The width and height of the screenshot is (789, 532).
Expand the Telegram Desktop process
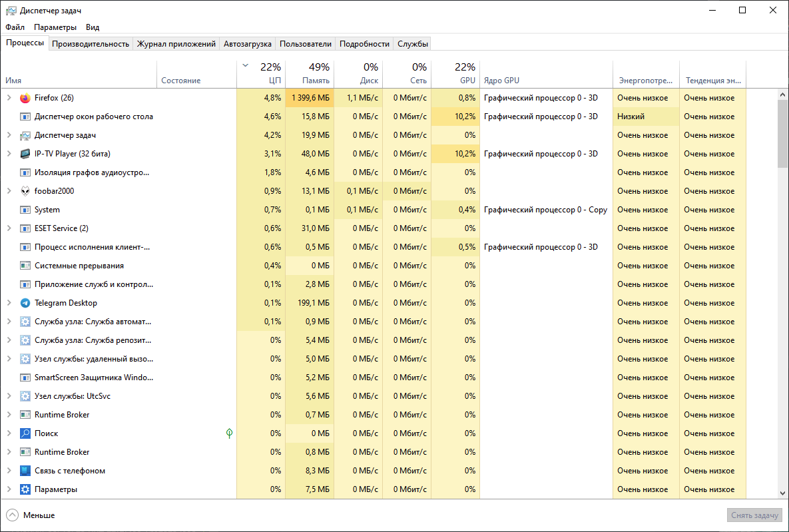click(9, 303)
